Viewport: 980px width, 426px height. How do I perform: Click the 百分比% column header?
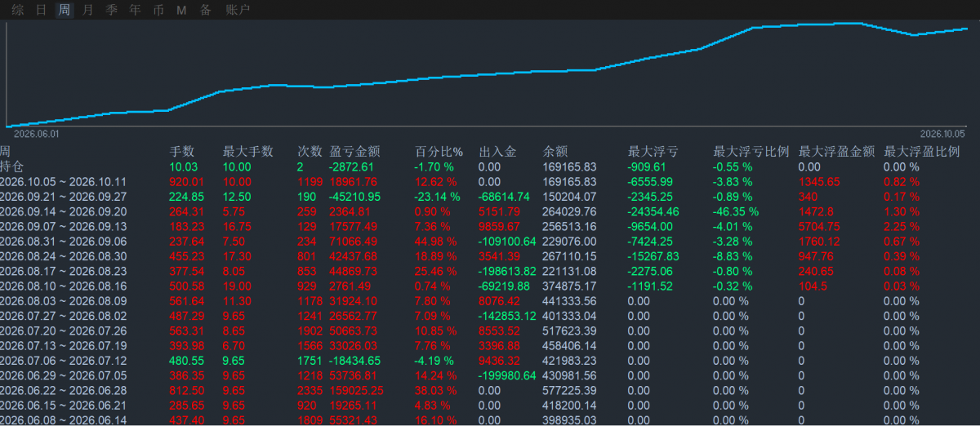pyautogui.click(x=439, y=152)
